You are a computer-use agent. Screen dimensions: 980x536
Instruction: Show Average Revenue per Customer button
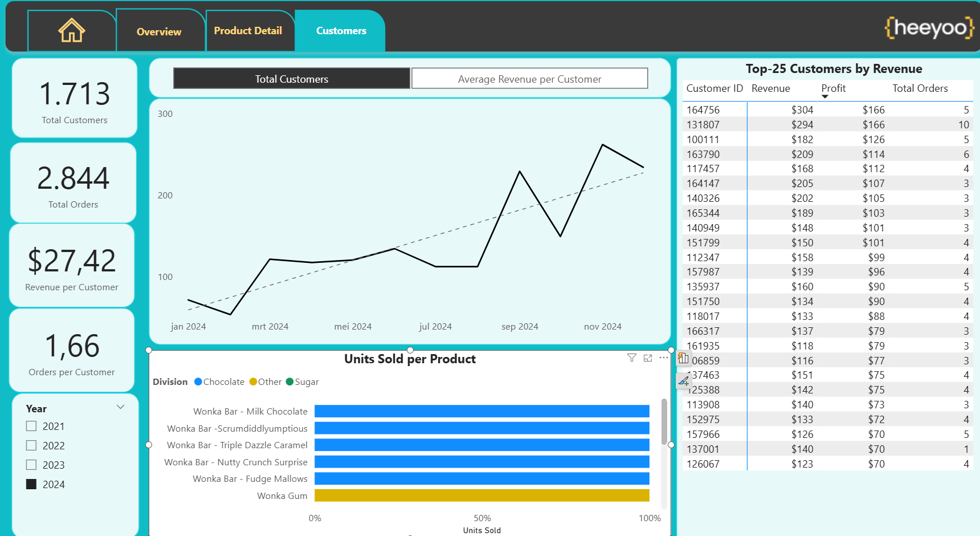[529, 79]
